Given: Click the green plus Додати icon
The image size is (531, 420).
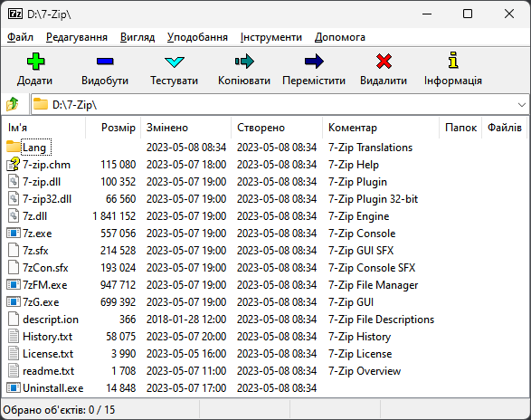Looking at the screenshot, I should point(35,62).
